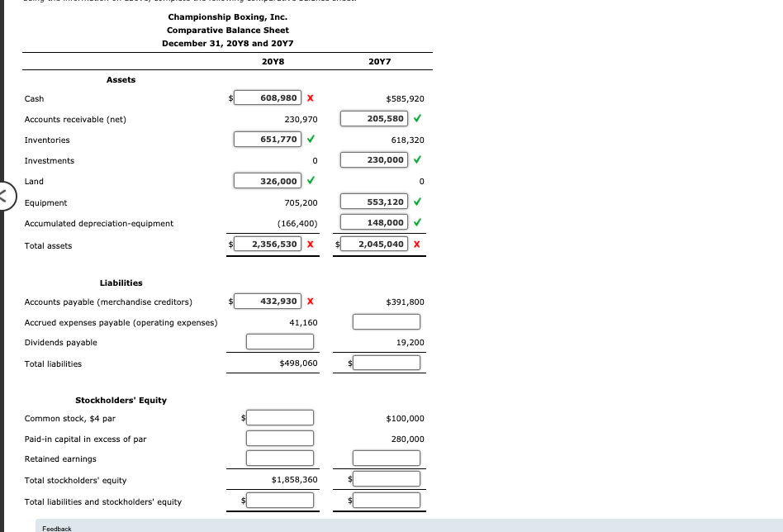The image size is (783, 532).
Task: Click the December 31, 20Y8 and 20Y7 date line
Action: [228, 44]
